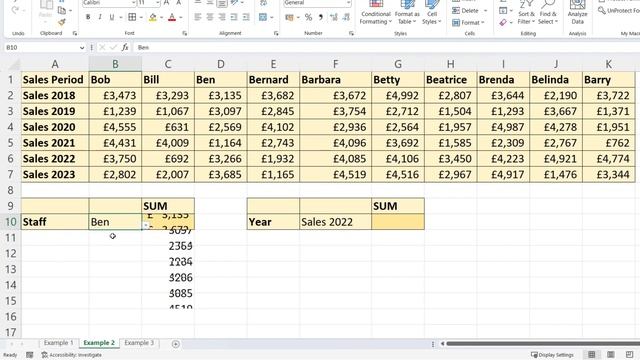Switch to the Example 1 sheet tab

coord(59,343)
